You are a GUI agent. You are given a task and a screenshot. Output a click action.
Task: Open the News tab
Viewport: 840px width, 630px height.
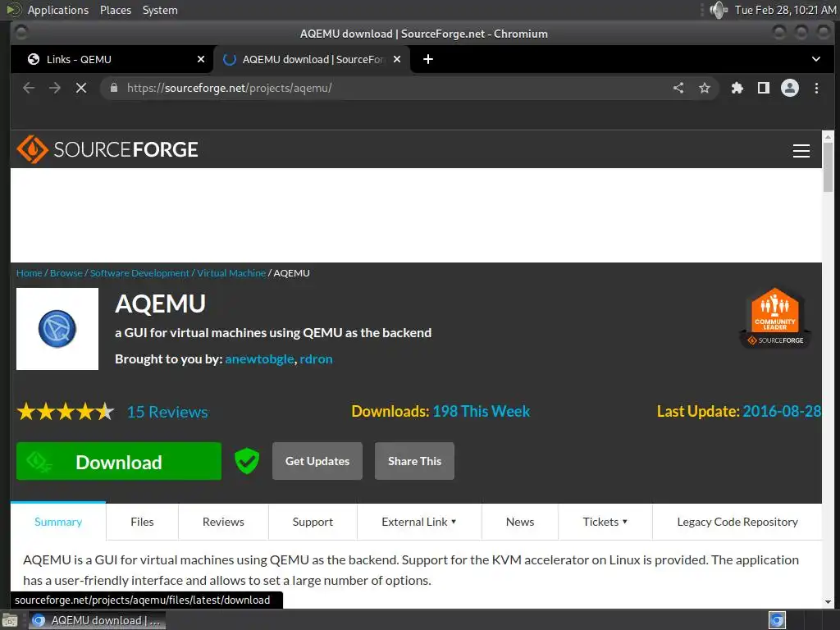pos(519,522)
